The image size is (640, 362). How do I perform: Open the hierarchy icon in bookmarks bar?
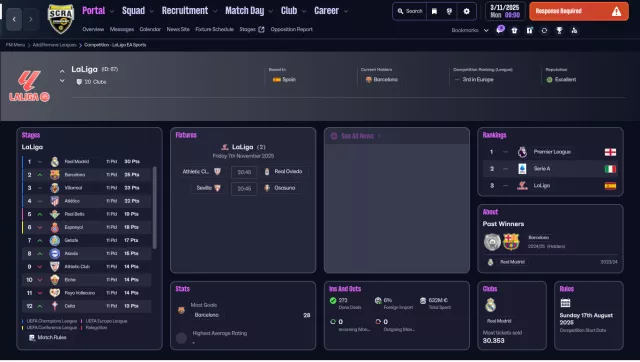point(574,30)
